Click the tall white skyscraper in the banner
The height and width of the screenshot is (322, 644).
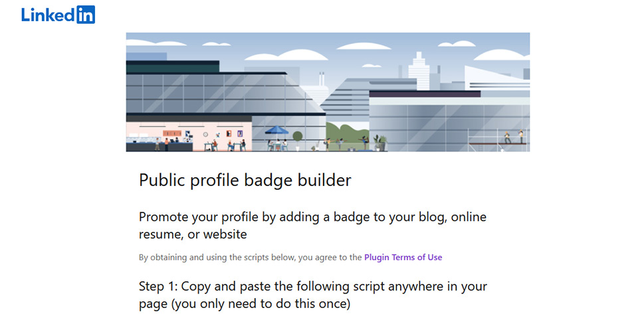coord(419,70)
